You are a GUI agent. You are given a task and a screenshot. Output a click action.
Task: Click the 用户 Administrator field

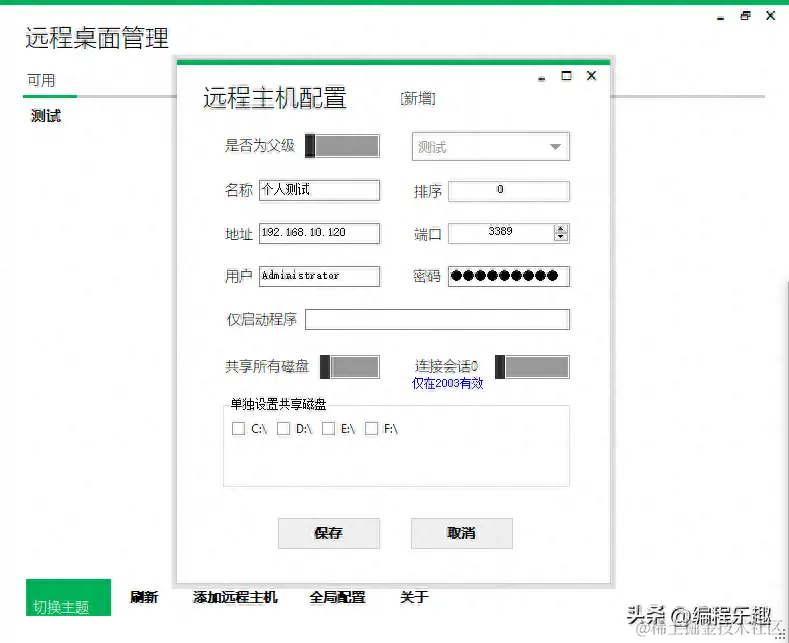click(320, 276)
